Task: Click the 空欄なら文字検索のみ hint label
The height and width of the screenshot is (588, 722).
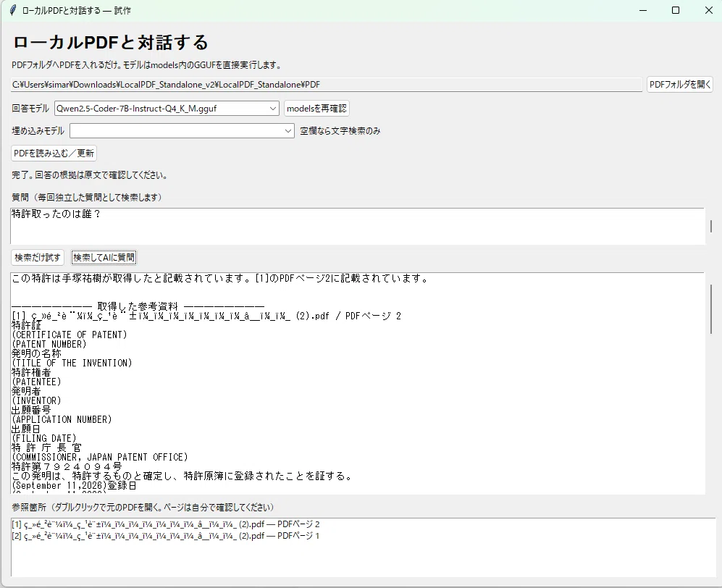Action: click(x=340, y=131)
